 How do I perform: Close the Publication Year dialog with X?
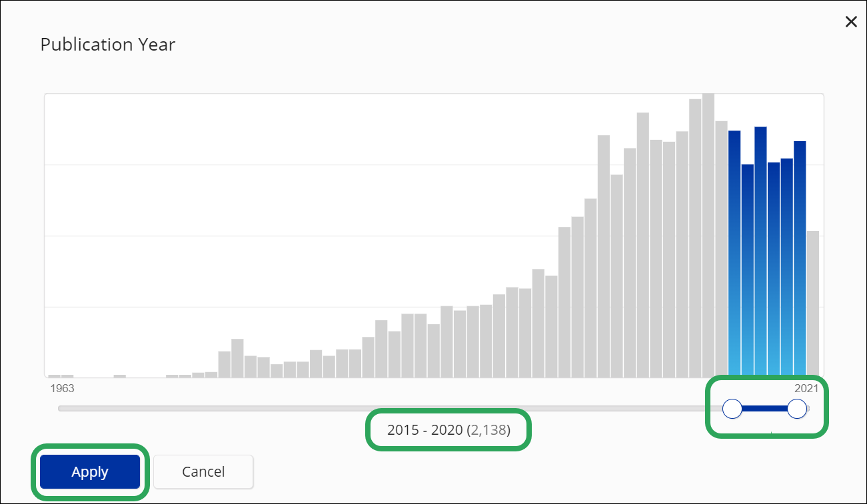point(851,22)
